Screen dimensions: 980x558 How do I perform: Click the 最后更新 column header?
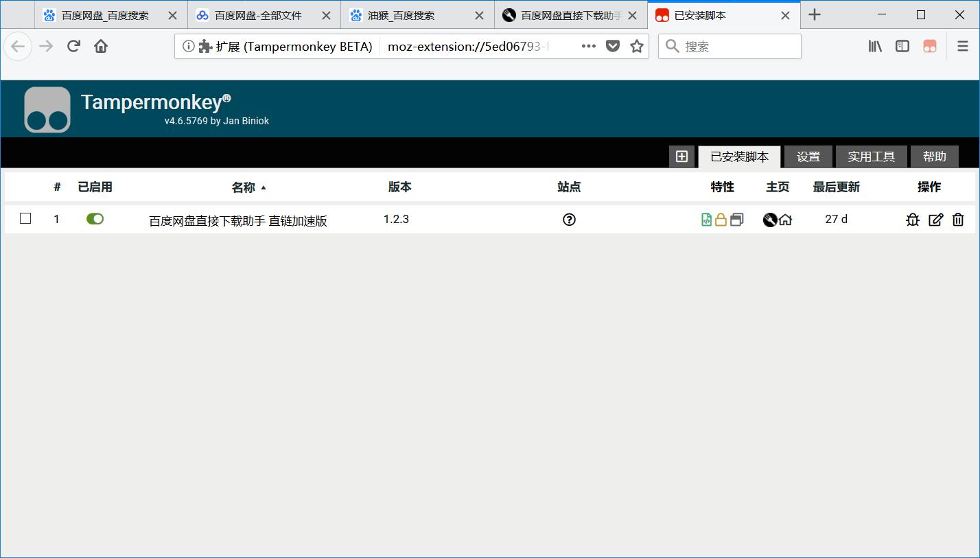coord(836,187)
